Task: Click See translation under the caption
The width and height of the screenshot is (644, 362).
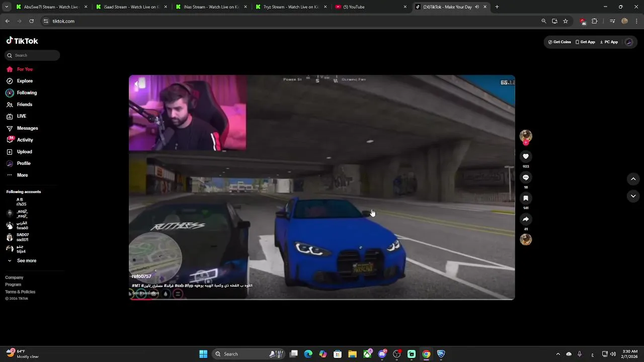Action: click(x=145, y=293)
